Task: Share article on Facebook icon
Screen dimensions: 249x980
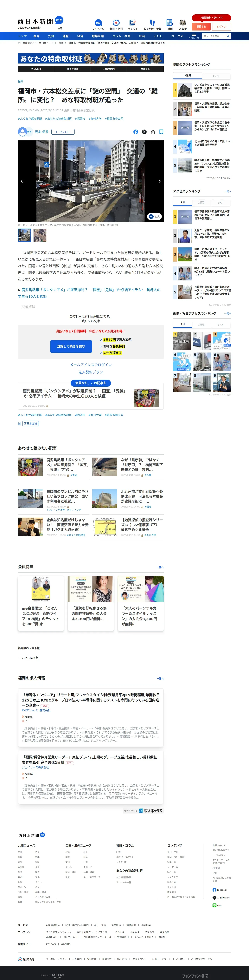Action: [x=136, y=132]
